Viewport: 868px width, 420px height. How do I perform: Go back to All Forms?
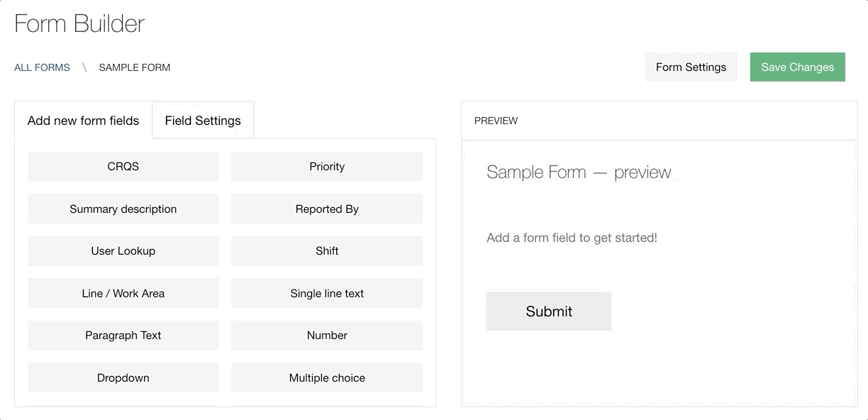point(43,68)
